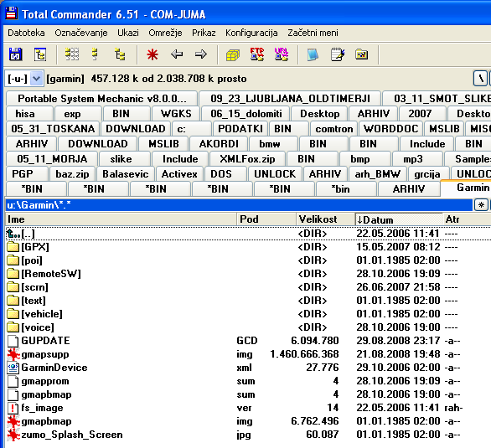Click the Total Commander title bar floppy icon
The height and width of the screenshot is (448, 491).
(x=12, y=13)
